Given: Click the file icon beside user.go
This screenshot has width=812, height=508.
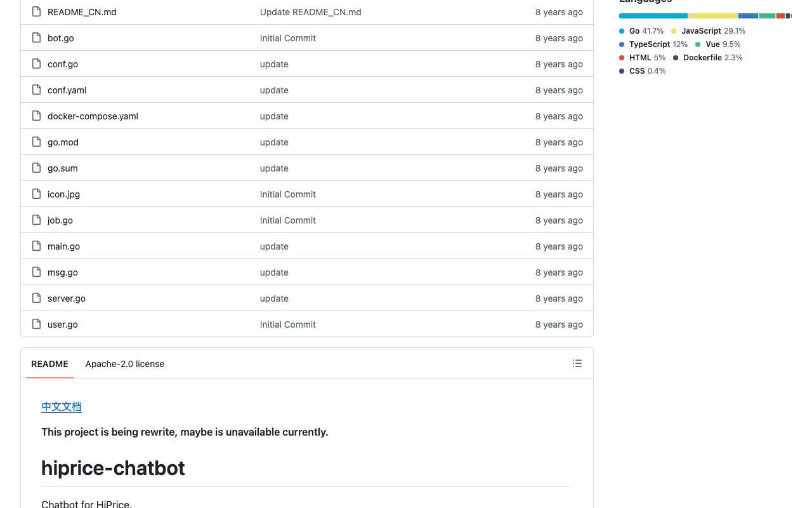Looking at the screenshot, I should 37,324.
